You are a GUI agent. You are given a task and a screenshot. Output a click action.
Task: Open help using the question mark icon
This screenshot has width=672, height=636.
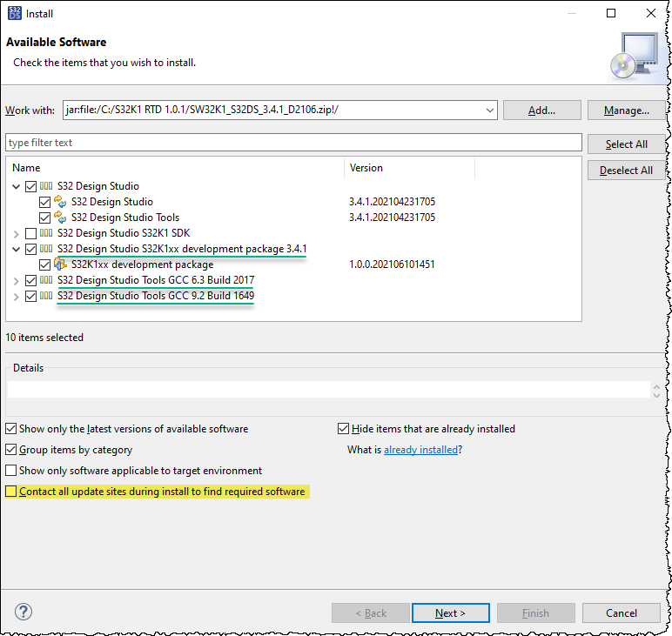[x=24, y=612]
